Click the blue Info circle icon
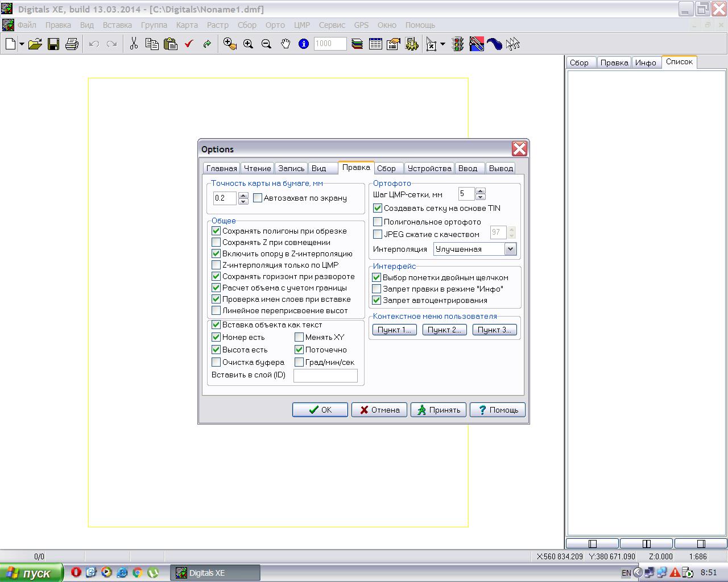Screen dimensions: 728x582 [304, 44]
